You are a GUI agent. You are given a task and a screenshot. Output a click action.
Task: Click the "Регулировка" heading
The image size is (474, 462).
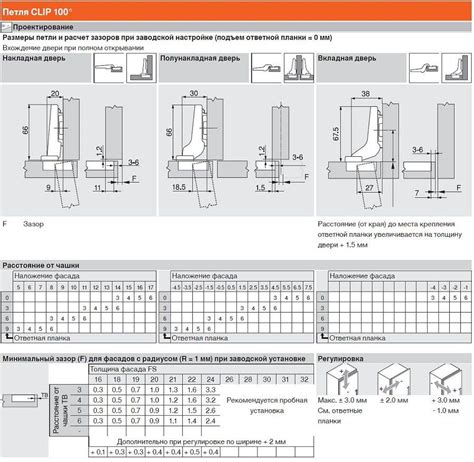[x=340, y=359]
